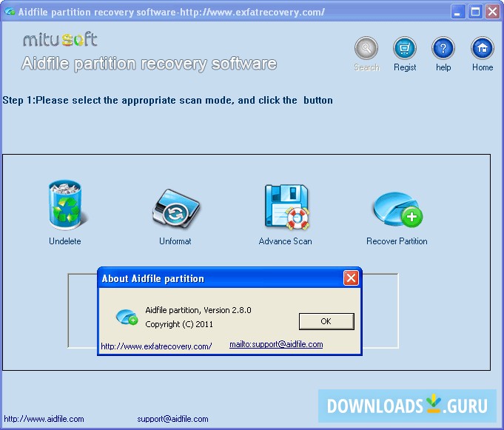Click the Aidfile icon in About dialog

click(127, 317)
